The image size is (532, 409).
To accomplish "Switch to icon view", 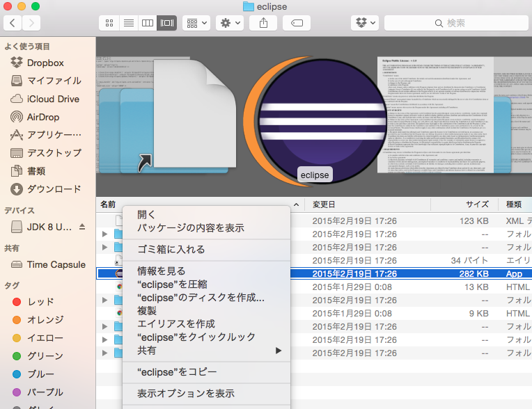I will 109,23.
